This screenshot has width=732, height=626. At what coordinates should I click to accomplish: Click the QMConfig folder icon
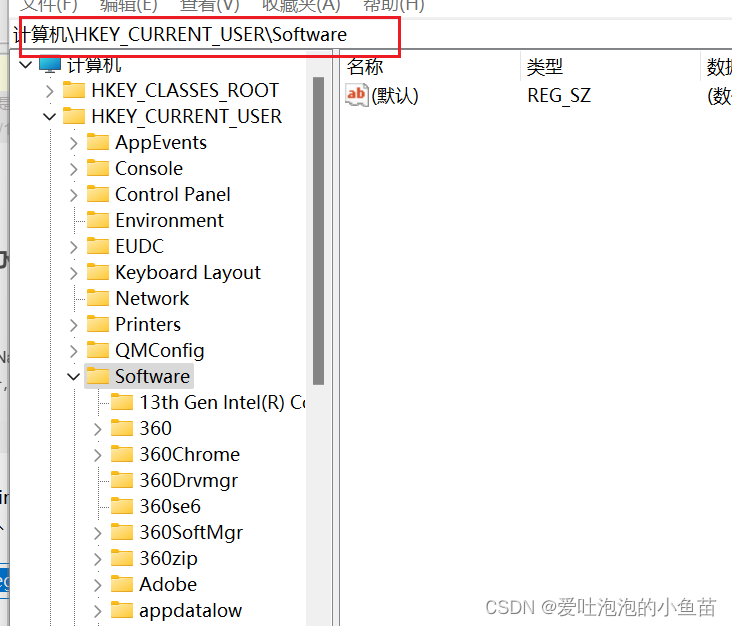(x=98, y=350)
